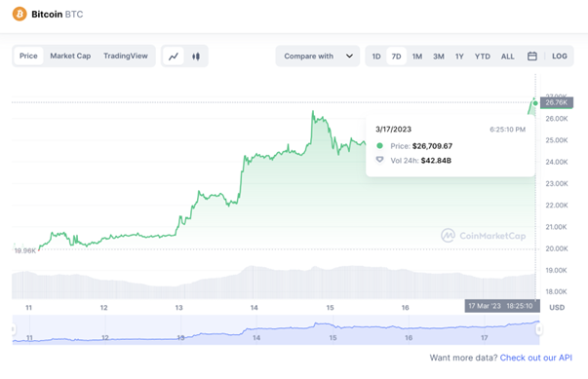Select the 1M time range
Viewport: 588px width, 379px height.
(417, 57)
